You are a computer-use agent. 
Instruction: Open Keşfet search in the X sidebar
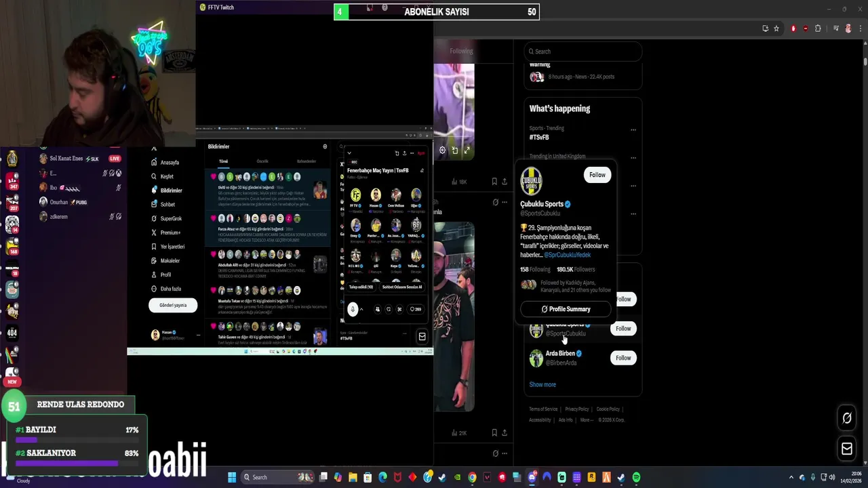163,176
